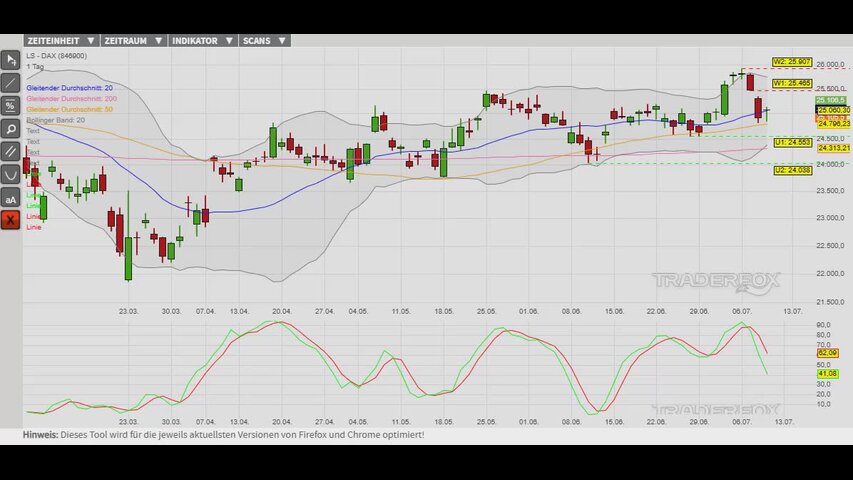Click the 15.06. date under price chart
This screenshot has height=480, width=853.
614,311
